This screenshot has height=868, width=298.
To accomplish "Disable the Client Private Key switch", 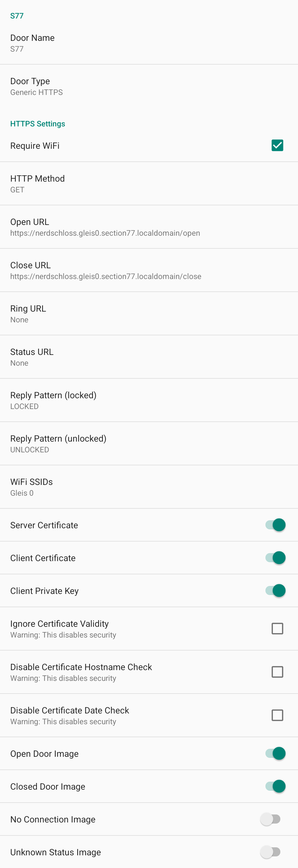I will coord(275,590).
